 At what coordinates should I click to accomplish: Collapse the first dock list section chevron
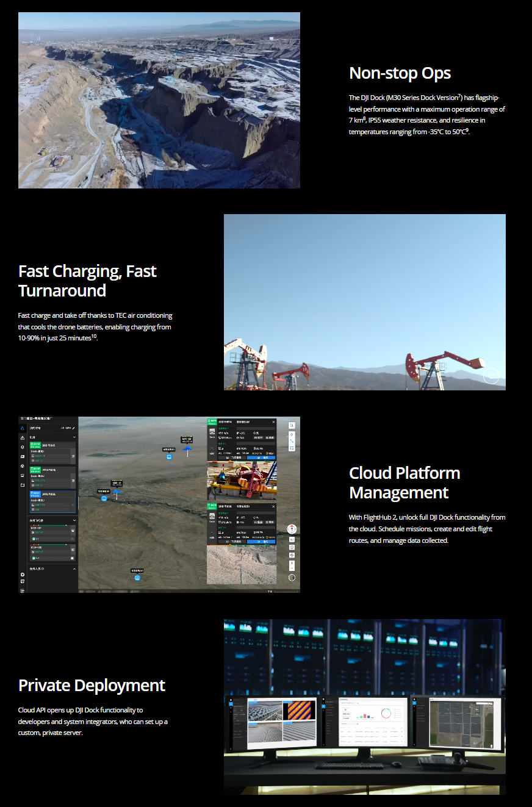(74, 437)
